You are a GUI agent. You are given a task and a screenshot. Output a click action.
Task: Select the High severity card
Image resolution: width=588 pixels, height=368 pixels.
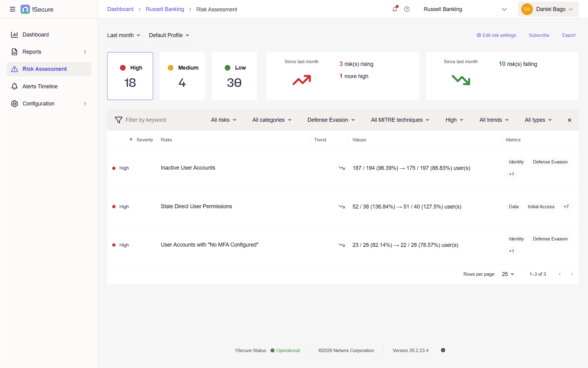130,76
